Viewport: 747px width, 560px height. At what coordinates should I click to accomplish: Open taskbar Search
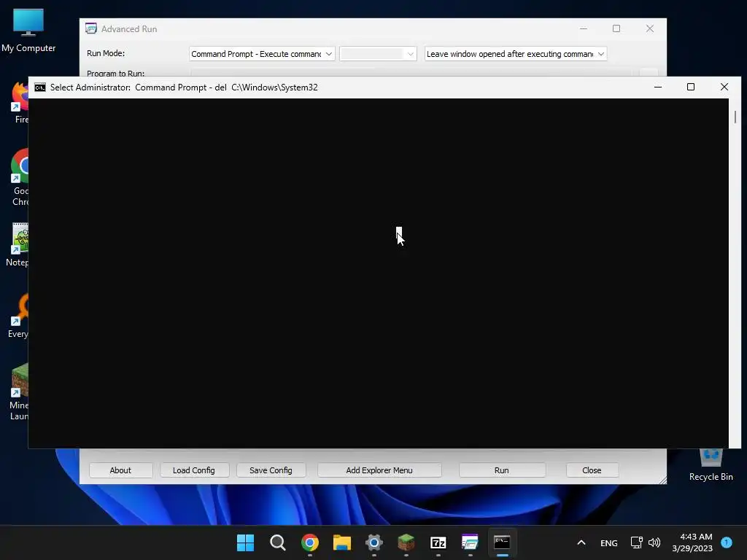[277, 542]
